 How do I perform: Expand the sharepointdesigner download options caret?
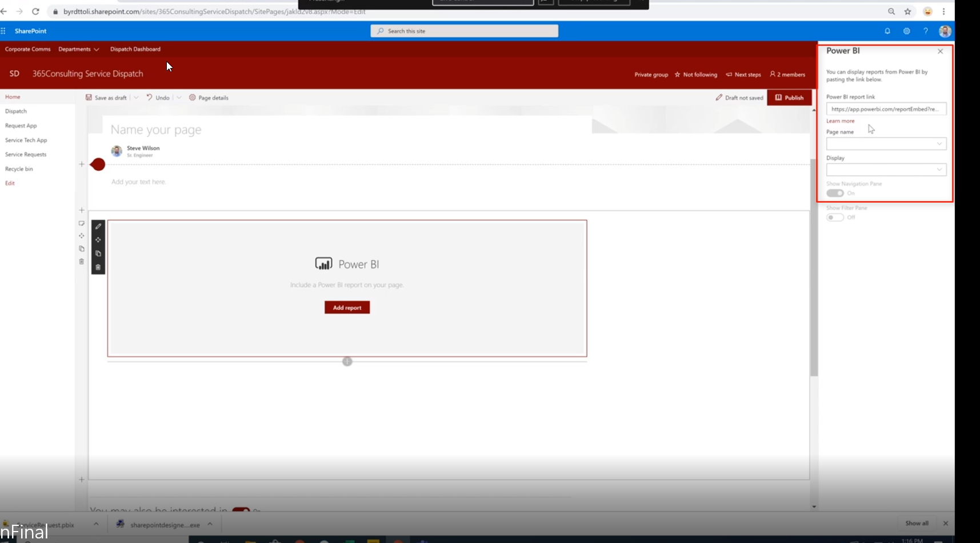coord(210,524)
